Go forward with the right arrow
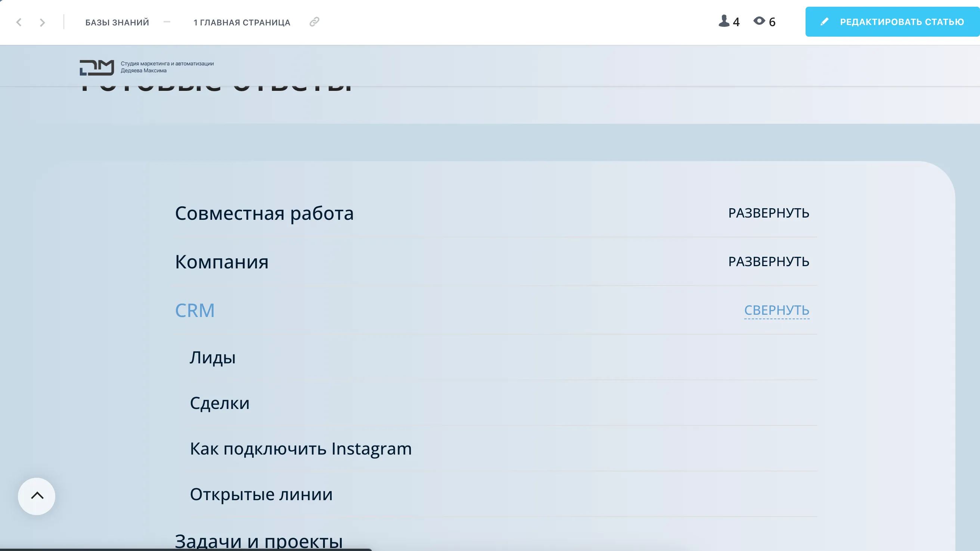The width and height of the screenshot is (980, 551). (42, 22)
